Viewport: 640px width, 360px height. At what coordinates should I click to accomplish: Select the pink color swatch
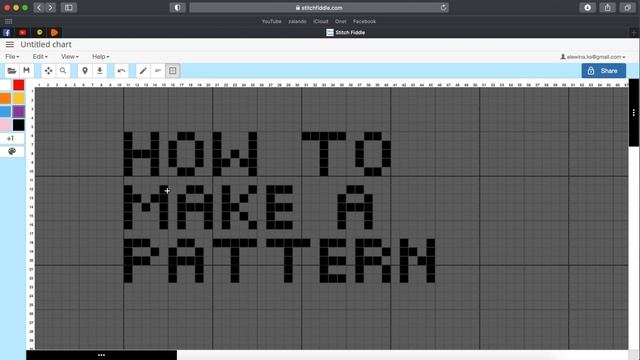5,125
